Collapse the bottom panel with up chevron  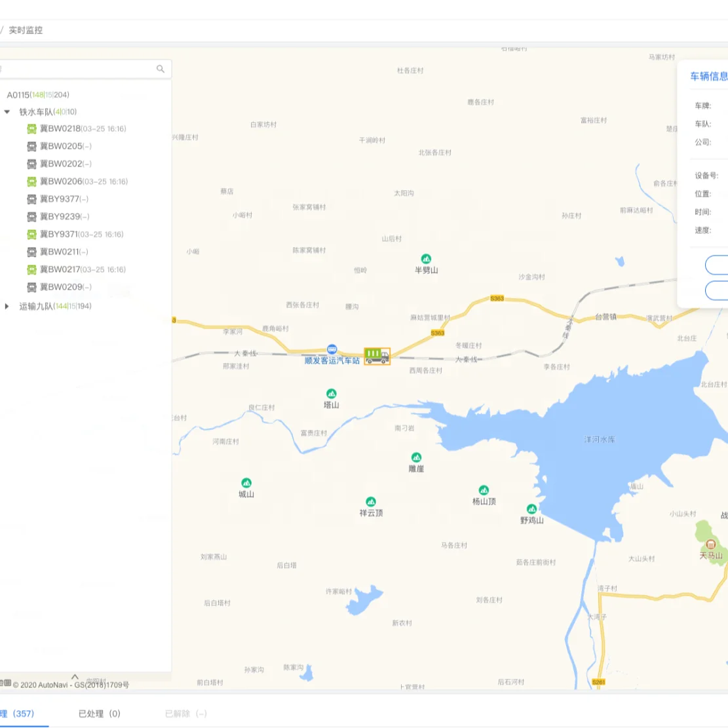pyautogui.click(x=75, y=678)
